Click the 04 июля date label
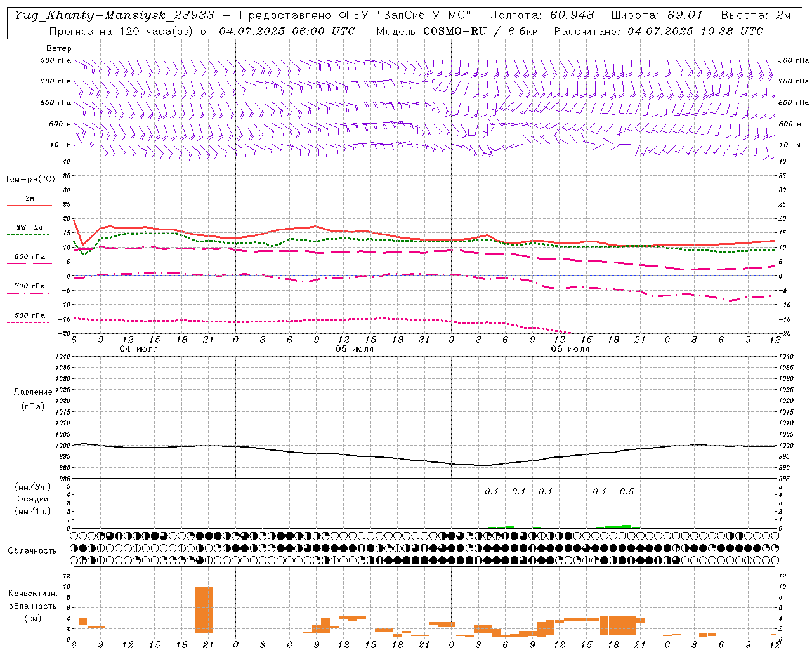This screenshot has height=650, width=812. pos(139,349)
